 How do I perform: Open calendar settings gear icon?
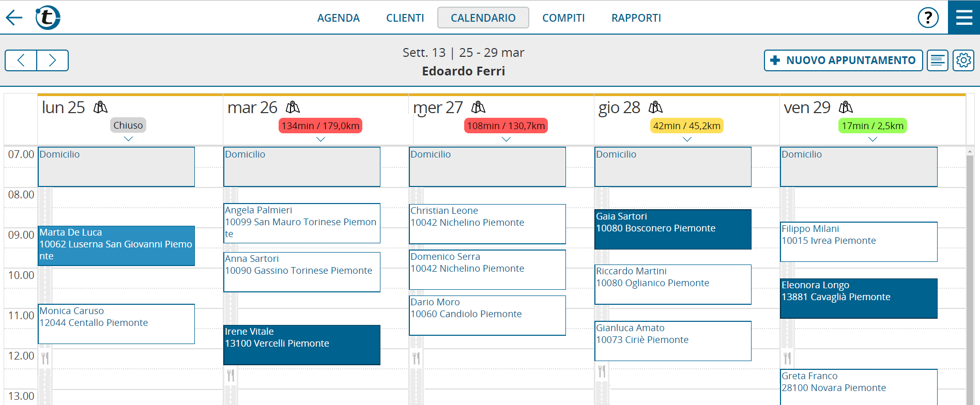point(963,60)
